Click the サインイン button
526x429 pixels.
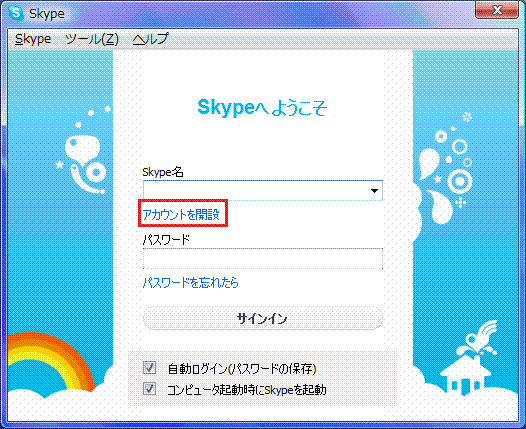[263, 318]
